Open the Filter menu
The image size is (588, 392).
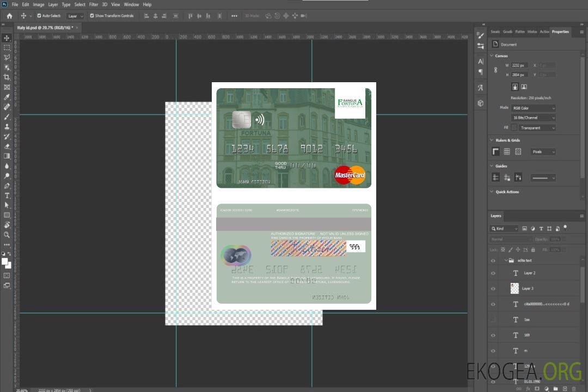point(94,4)
